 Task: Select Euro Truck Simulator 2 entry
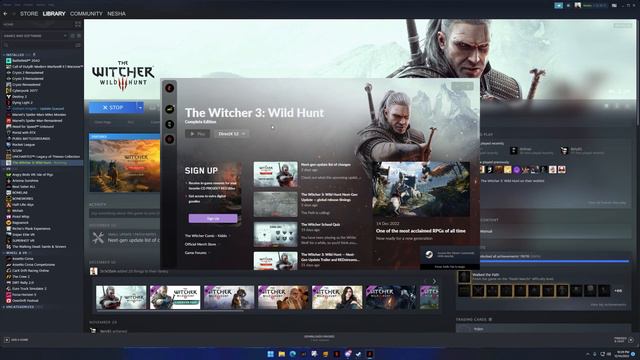click(x=26, y=288)
